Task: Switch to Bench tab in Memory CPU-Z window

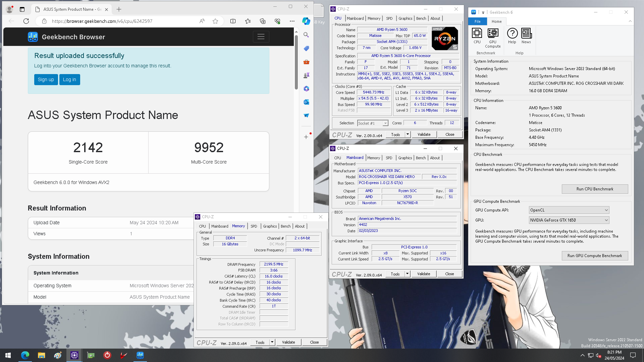Action: click(285, 226)
